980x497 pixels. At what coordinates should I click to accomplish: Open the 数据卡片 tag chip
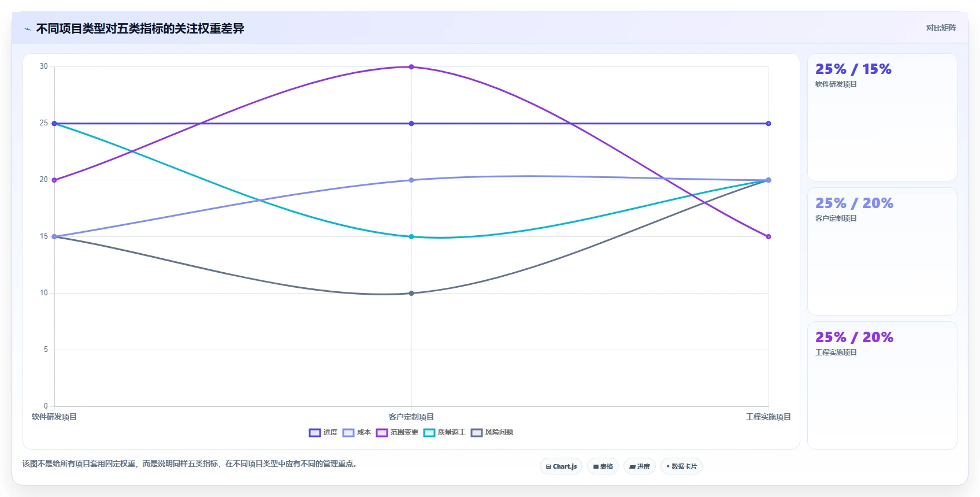tap(681, 466)
